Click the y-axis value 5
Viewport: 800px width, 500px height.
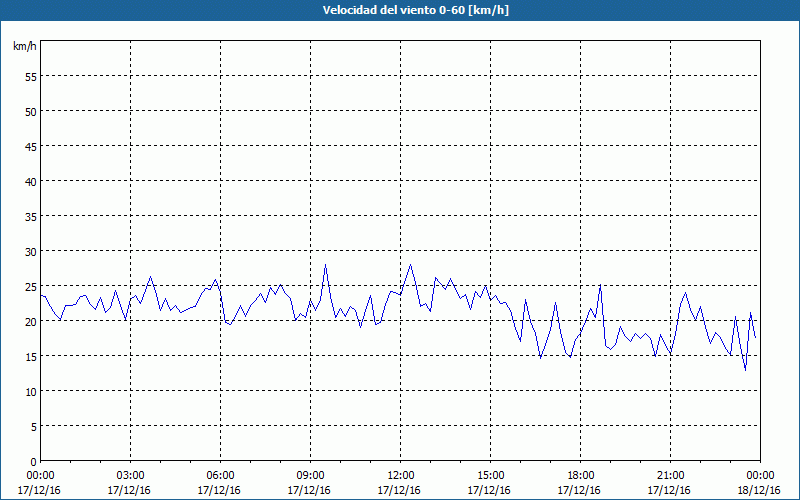click(34, 426)
